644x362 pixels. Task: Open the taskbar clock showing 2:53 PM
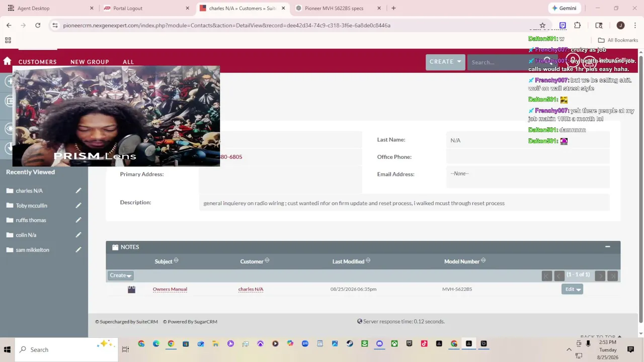pos(608,349)
